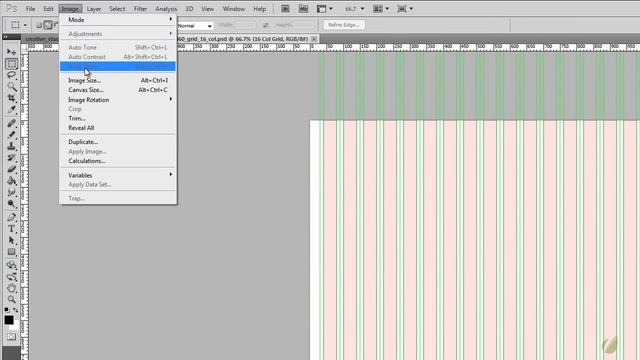Open the Help menu
Image resolution: width=640 pixels, height=360 pixels.
[x=260, y=9]
